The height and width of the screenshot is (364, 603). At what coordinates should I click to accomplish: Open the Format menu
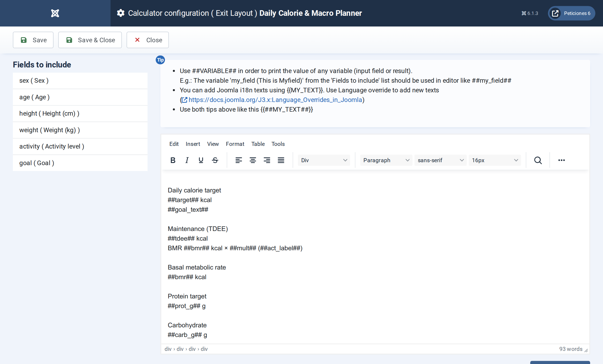click(235, 144)
